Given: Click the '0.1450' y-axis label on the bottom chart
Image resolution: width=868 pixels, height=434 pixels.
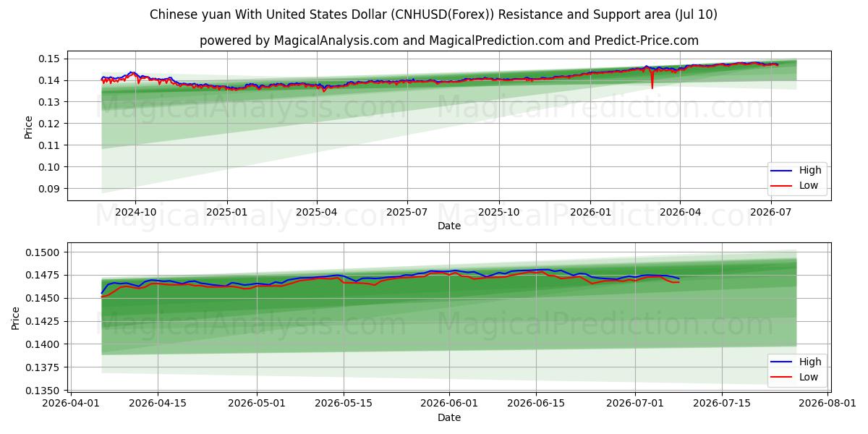Looking at the screenshot, I should 43,298.
